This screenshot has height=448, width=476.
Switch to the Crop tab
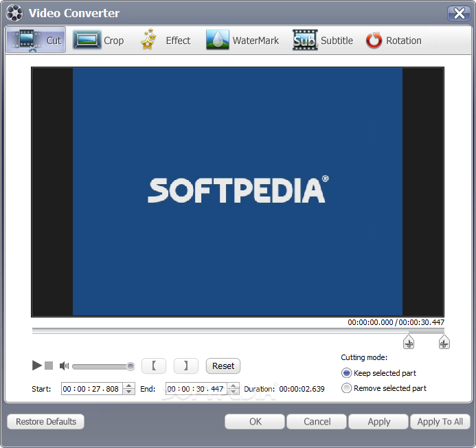point(98,40)
